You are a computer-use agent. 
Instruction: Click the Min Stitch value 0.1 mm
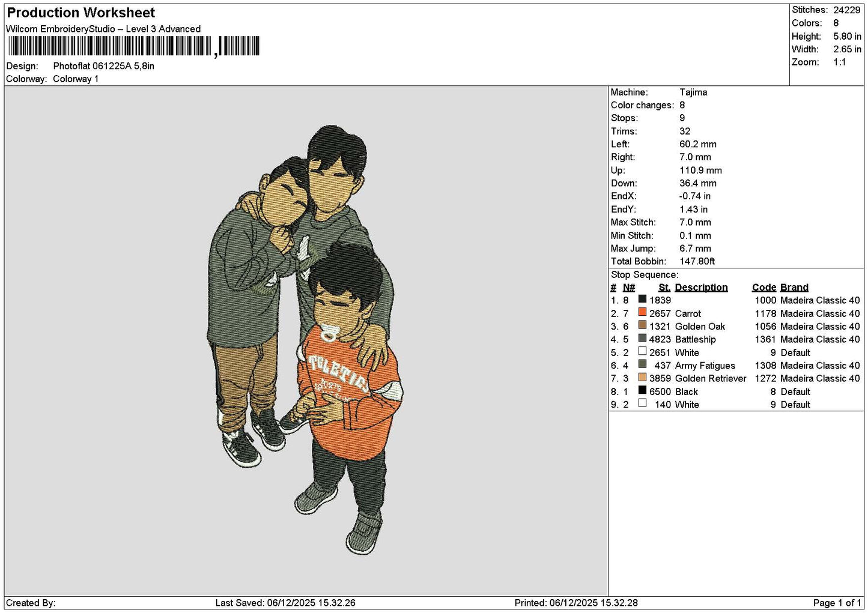coord(696,236)
